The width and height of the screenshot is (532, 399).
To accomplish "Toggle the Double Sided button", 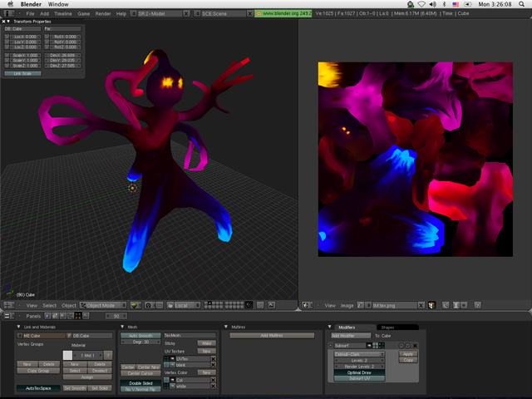I will [140, 382].
